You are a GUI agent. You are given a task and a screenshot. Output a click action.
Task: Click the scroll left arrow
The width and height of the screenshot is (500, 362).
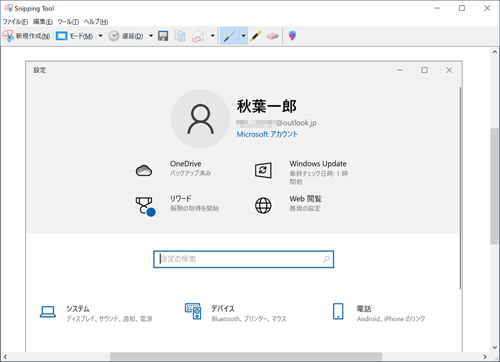coord(5,357)
